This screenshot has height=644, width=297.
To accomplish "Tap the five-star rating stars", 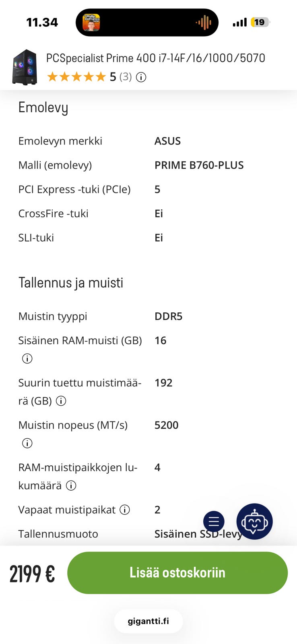I will click(x=76, y=77).
